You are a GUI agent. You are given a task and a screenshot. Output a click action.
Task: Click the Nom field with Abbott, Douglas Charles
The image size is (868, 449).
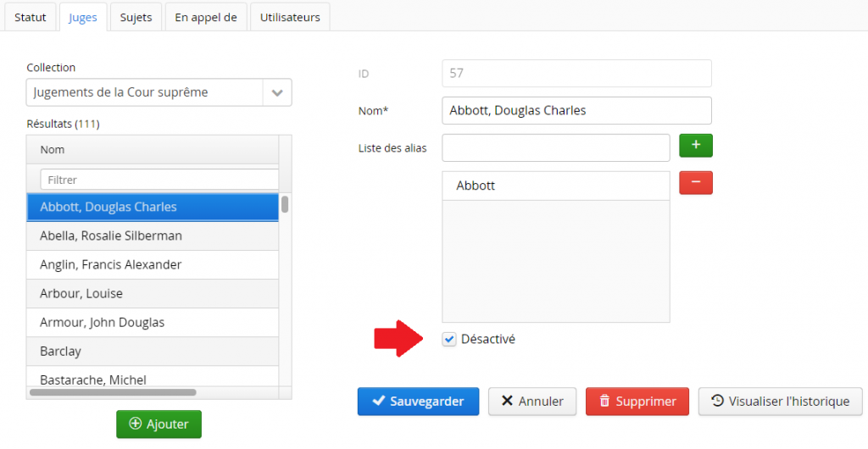(576, 111)
